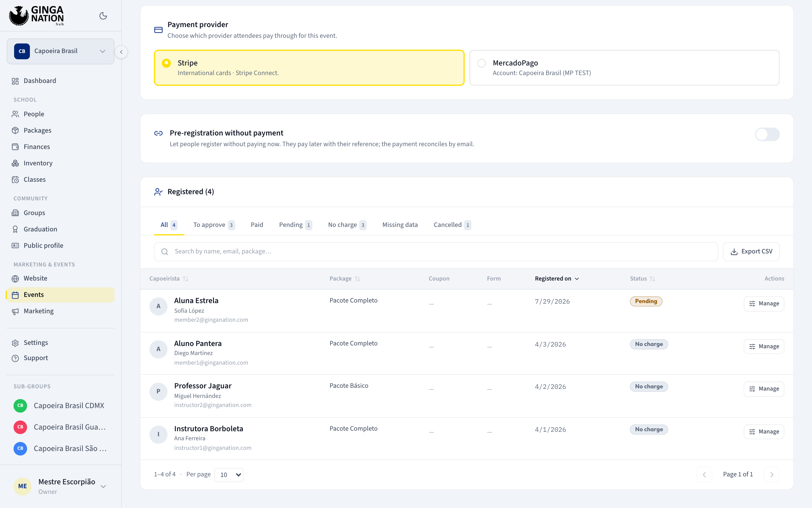Navigate to Inventory
This screenshot has width=812, height=508.
(x=60, y=163)
